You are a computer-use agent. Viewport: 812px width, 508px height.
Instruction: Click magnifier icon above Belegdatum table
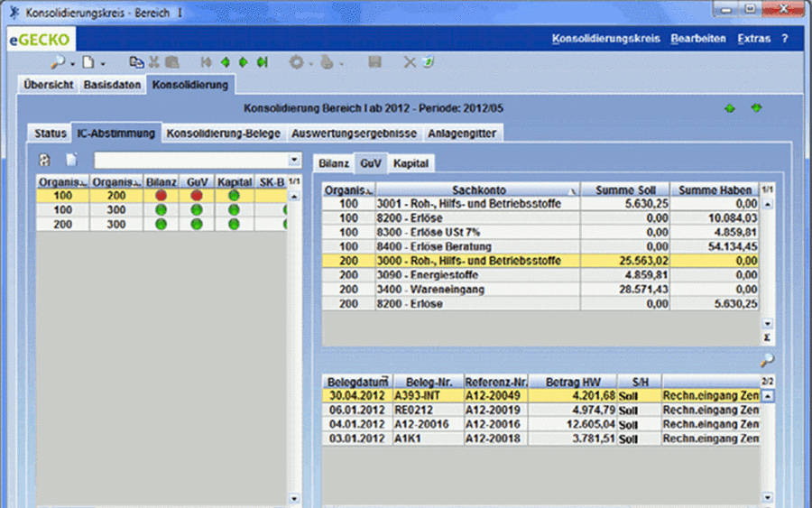coord(767,360)
